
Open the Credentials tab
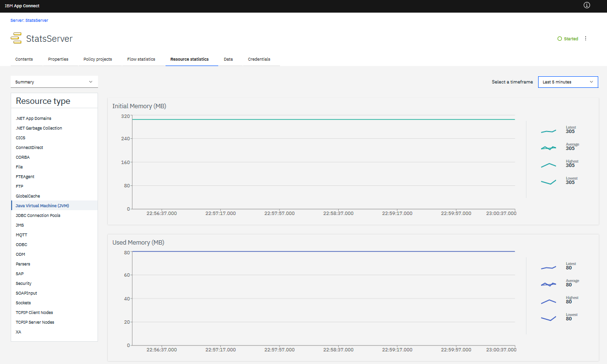(x=259, y=59)
